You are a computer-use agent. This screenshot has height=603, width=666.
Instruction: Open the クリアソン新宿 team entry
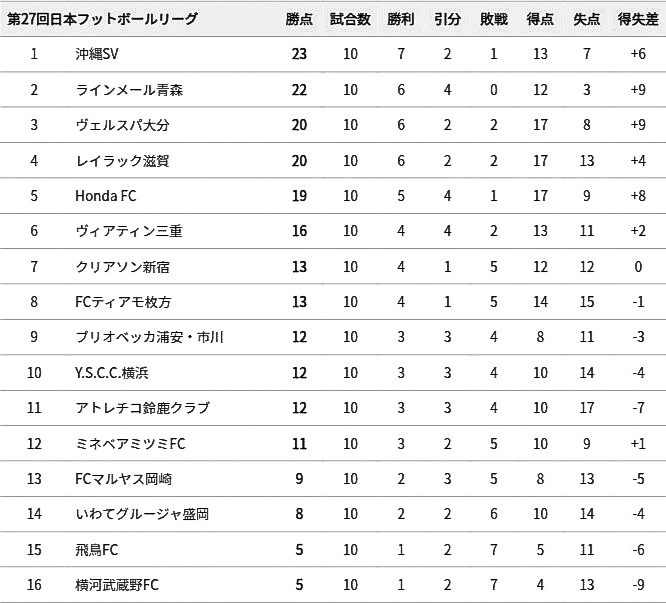coord(122,267)
